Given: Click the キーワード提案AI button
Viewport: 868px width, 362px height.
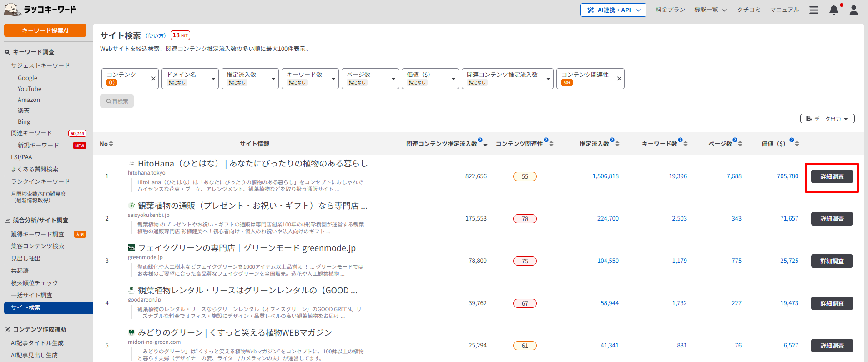Looking at the screenshot, I should click(45, 30).
